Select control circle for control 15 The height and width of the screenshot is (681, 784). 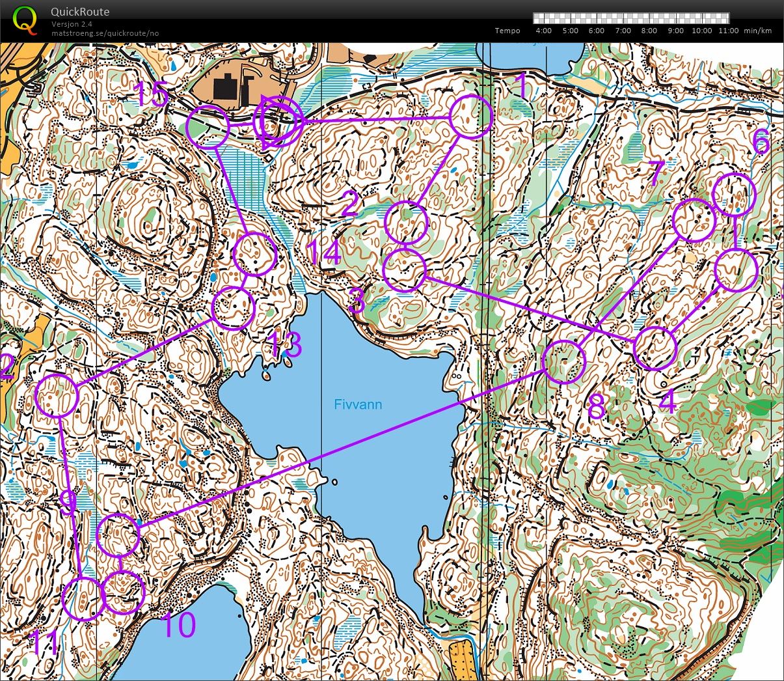coord(208,128)
